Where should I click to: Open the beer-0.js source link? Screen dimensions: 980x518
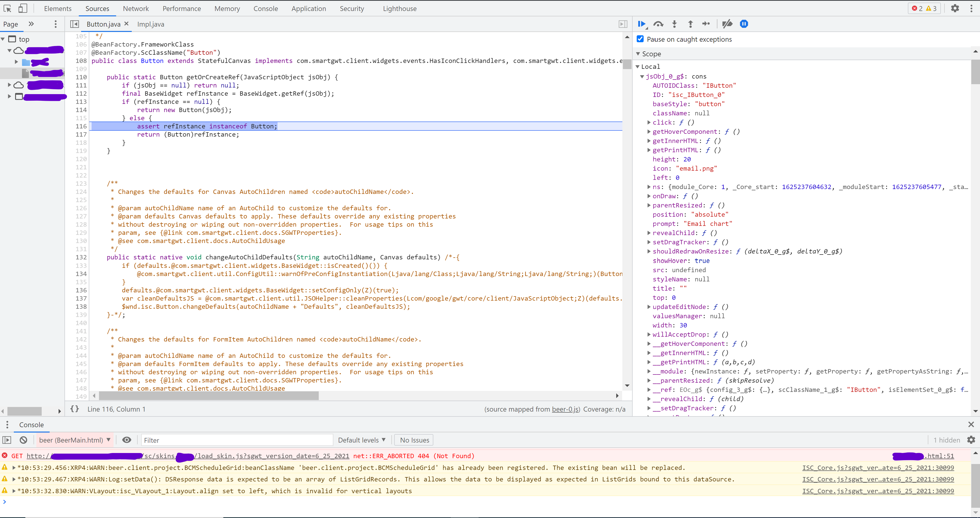click(x=565, y=409)
